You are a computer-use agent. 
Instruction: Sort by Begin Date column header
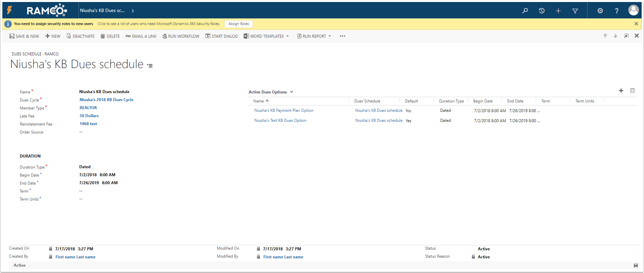click(483, 101)
